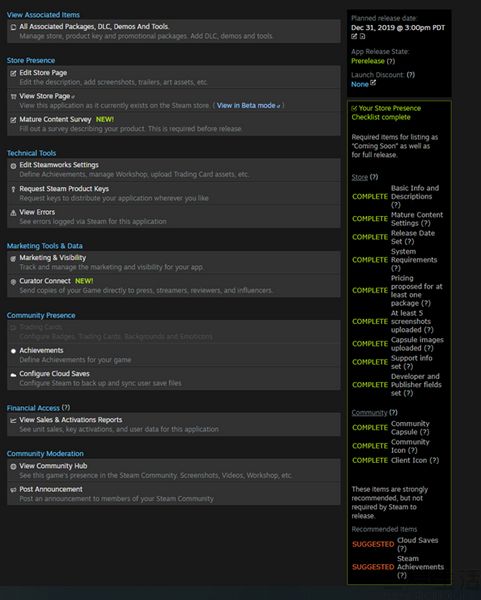Viewport: 481px width, 600px height.
Task: Click the pencil icon next to Edit Store Page
Action: coord(13,73)
